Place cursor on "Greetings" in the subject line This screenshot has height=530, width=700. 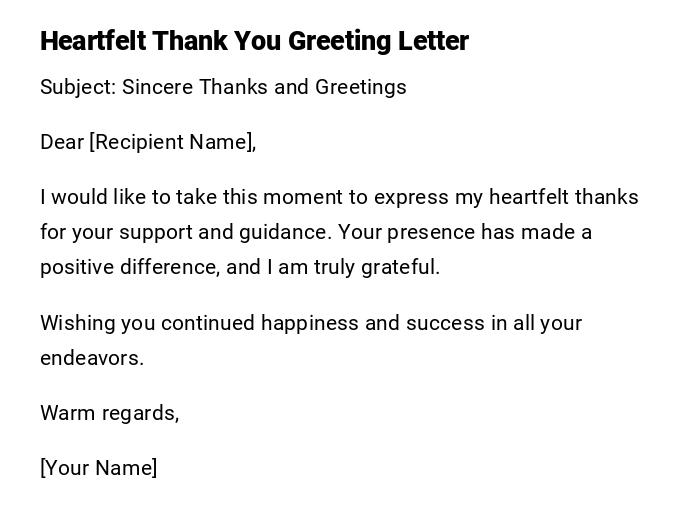point(361,87)
